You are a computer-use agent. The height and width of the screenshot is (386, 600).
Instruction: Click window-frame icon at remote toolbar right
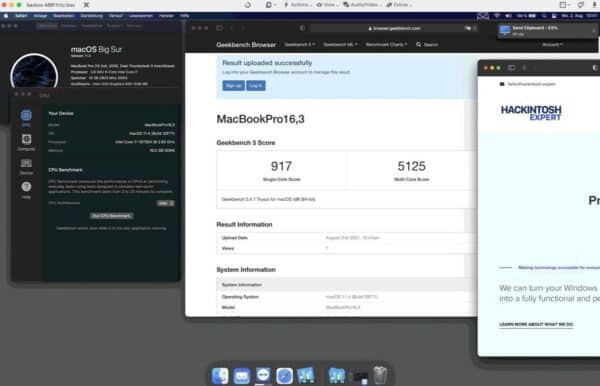[564, 5]
